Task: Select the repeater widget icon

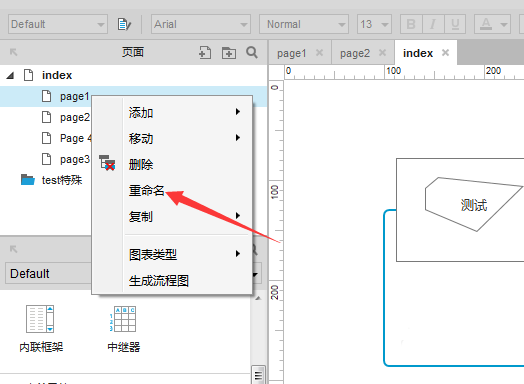Action: [123, 319]
